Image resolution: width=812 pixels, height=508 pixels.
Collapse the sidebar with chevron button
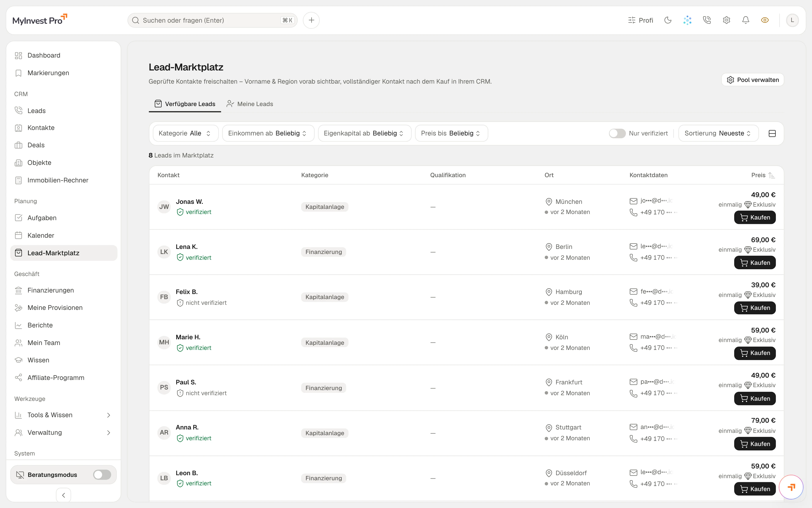coord(63,495)
